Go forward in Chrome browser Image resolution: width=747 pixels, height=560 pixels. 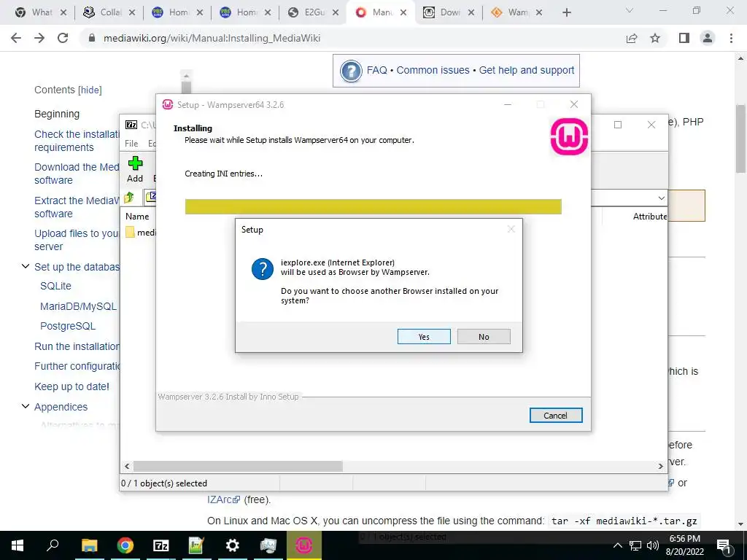(x=39, y=38)
